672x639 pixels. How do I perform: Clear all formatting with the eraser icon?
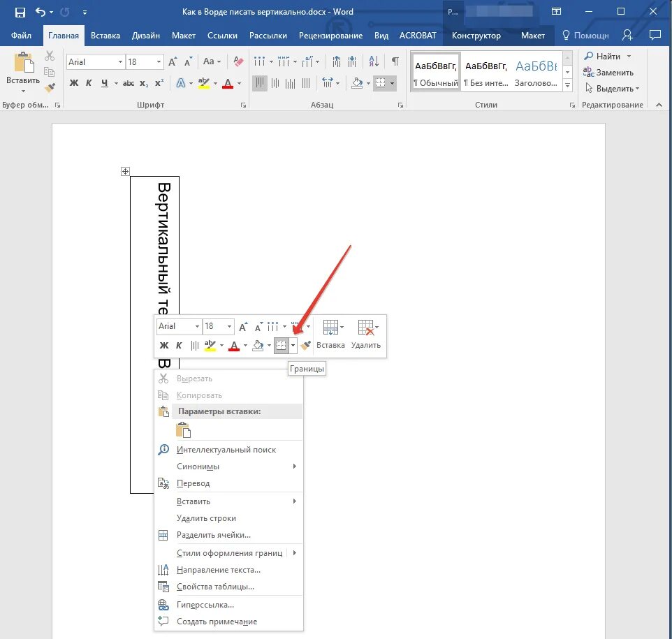coord(238,61)
